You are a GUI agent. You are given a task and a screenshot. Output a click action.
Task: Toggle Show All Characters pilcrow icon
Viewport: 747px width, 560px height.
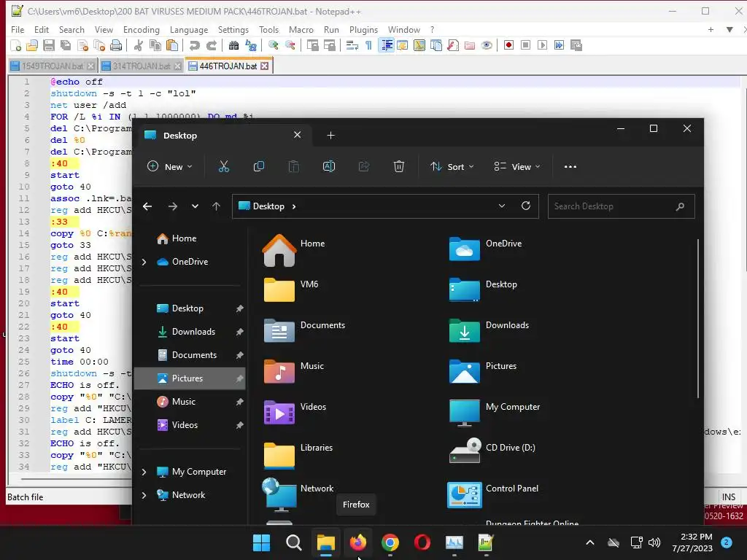(368, 45)
